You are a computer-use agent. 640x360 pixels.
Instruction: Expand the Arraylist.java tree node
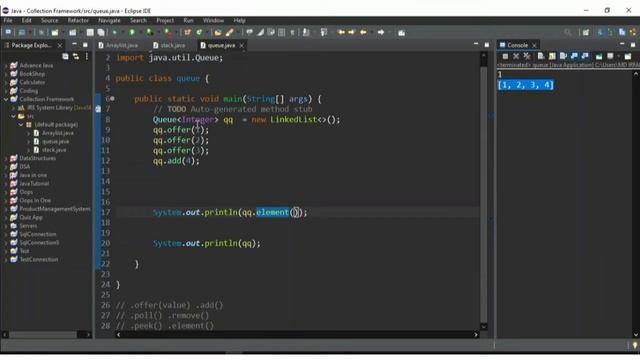[29, 133]
